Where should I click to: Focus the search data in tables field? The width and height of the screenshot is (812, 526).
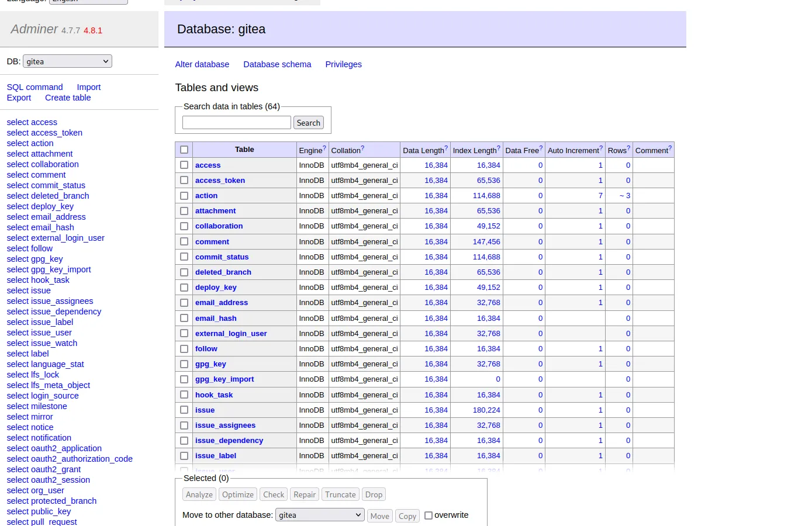236,123
